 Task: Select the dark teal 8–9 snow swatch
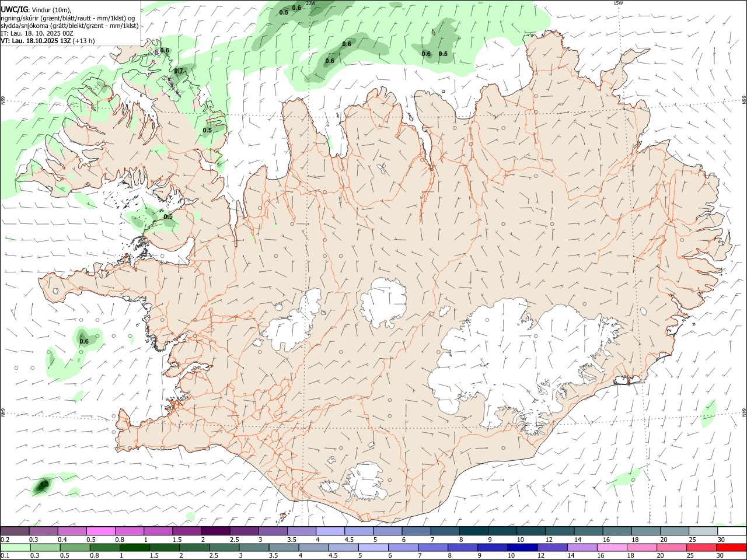pyautogui.click(x=474, y=531)
